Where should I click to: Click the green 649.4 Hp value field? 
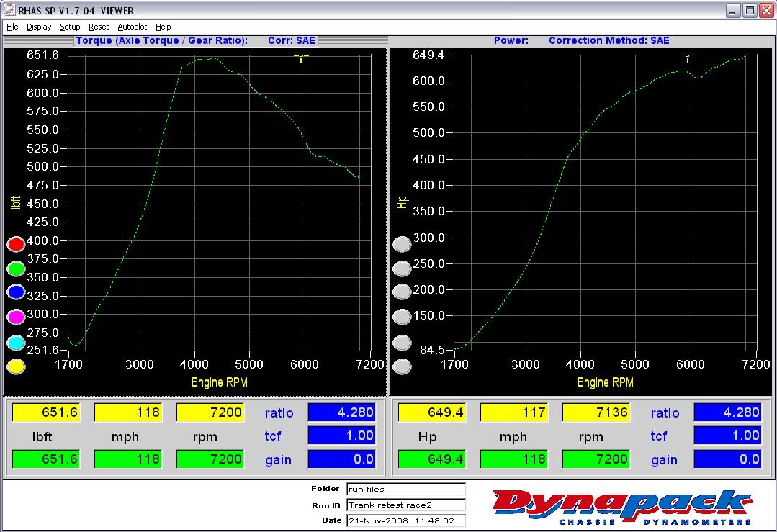(431, 459)
